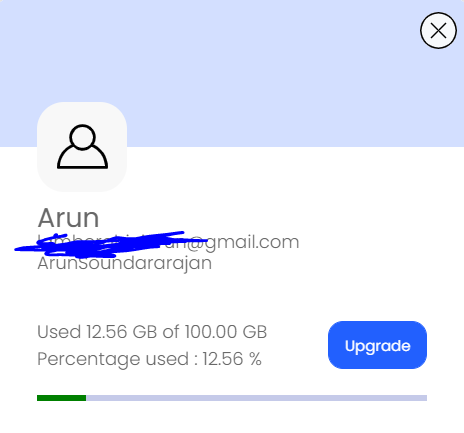Image resolution: width=464 pixels, height=433 pixels.
Task: Click the 'Percentage used' label text
Action: pos(113,359)
